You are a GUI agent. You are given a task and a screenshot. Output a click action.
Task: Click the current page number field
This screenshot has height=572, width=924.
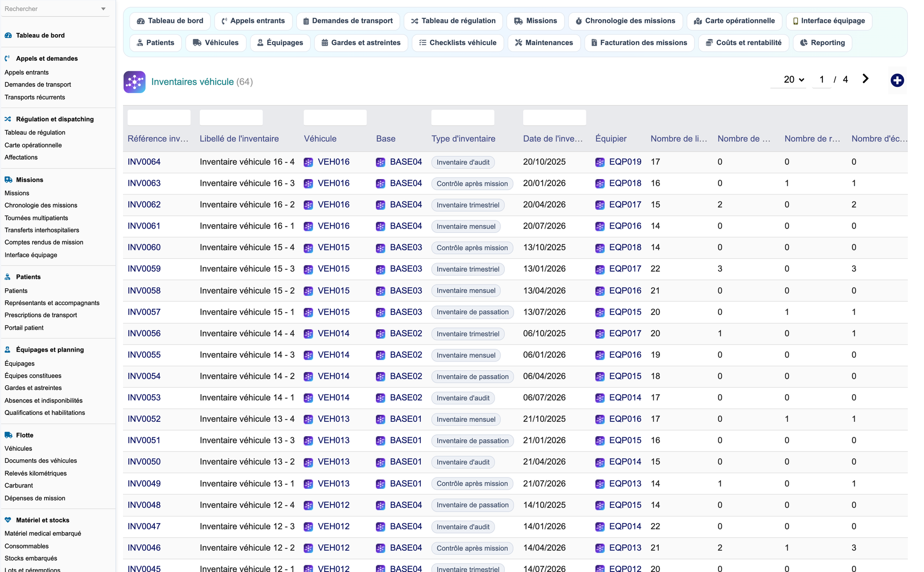coord(822,79)
